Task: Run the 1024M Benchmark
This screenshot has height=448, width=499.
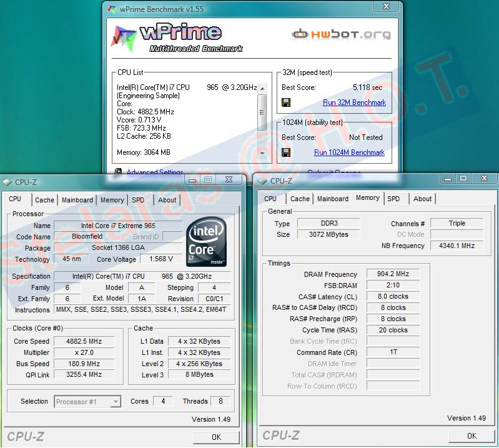Action: (x=349, y=152)
